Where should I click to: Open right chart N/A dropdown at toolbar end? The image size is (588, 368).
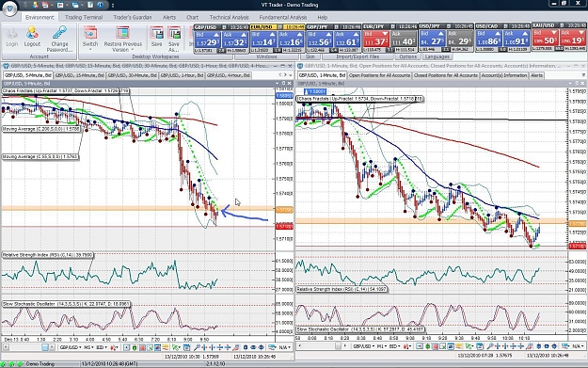tap(577, 347)
